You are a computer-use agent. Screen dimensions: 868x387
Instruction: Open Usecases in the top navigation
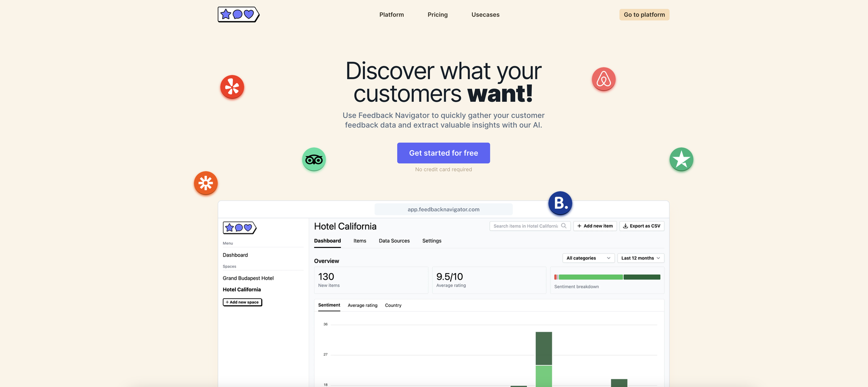pos(485,15)
